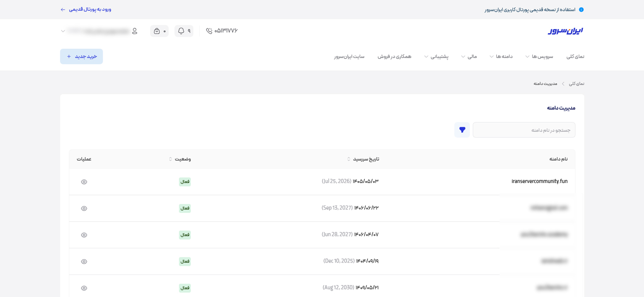Screen dimensions: 644x297
Task: Click the notification bell icon
Action: pos(181,31)
